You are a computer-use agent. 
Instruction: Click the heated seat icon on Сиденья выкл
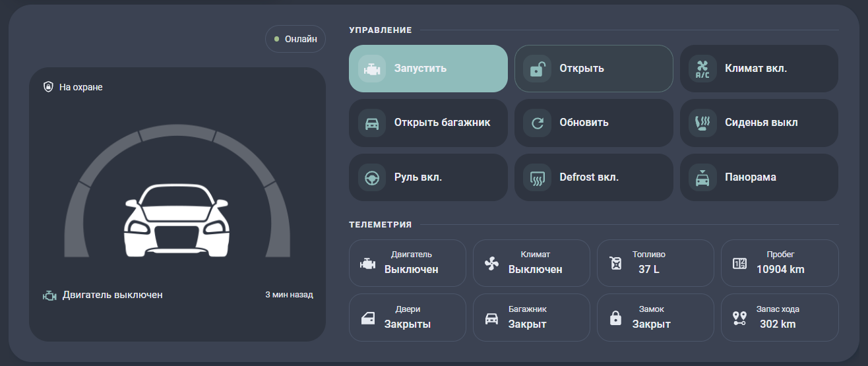pyautogui.click(x=702, y=123)
